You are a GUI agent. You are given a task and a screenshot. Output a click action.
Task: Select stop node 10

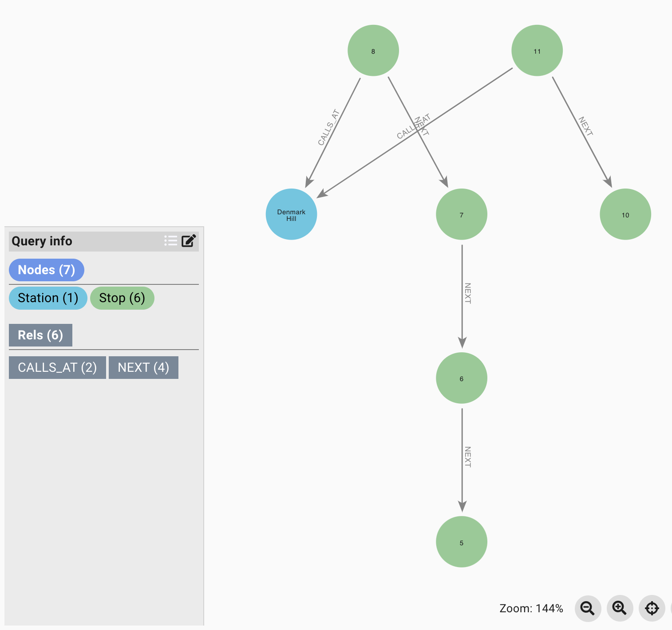point(625,214)
